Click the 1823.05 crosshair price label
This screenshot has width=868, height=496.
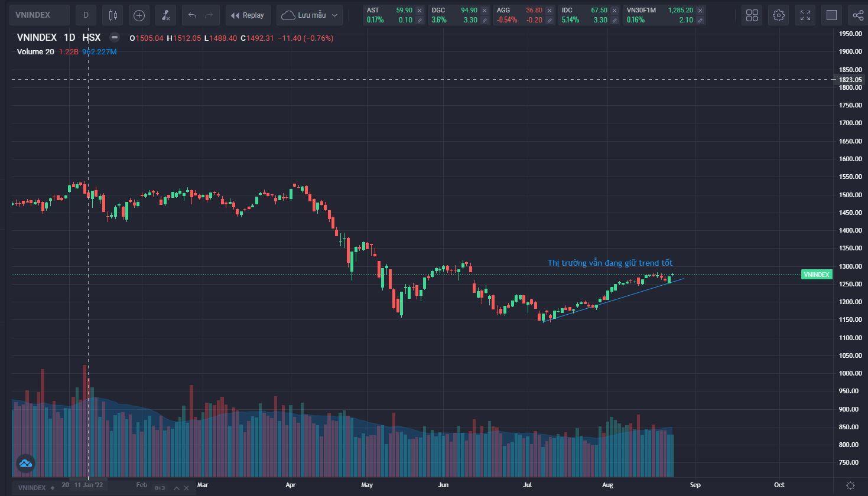(850, 80)
